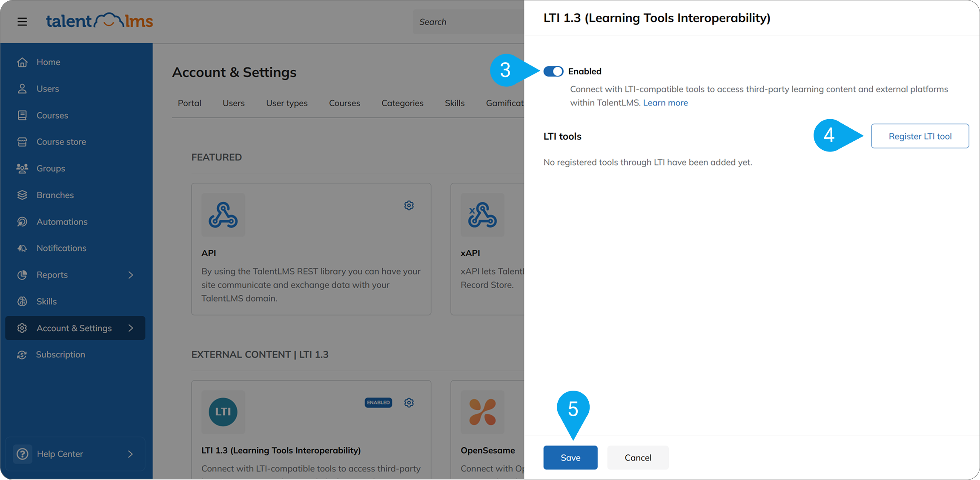Click the API webhook icon

[223, 215]
